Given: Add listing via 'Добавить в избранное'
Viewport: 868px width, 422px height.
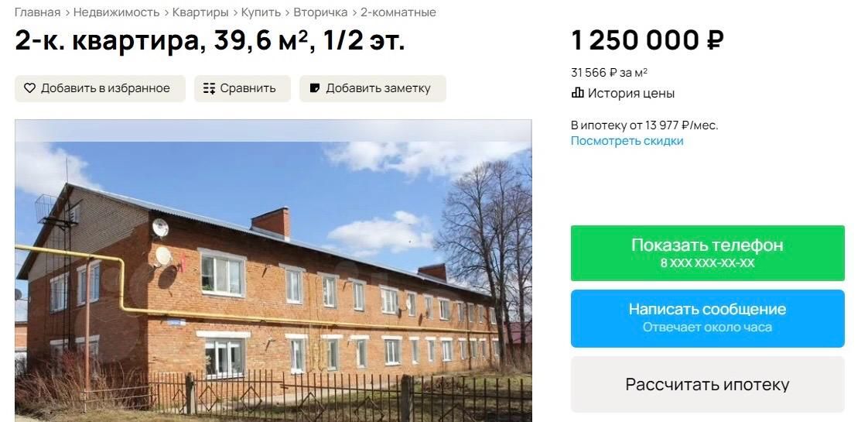Looking at the screenshot, I should pyautogui.click(x=100, y=88).
